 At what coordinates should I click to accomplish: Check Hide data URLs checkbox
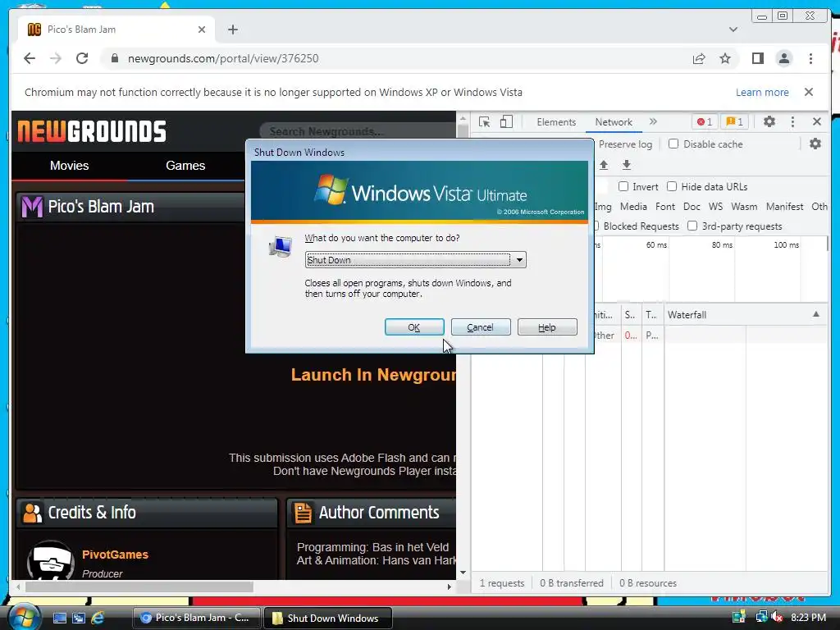tap(672, 186)
